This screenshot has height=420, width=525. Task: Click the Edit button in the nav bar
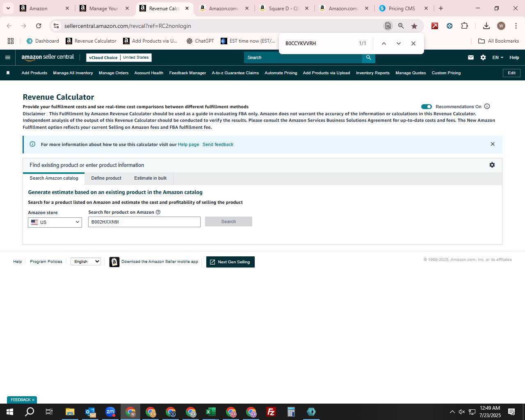pyautogui.click(x=512, y=73)
